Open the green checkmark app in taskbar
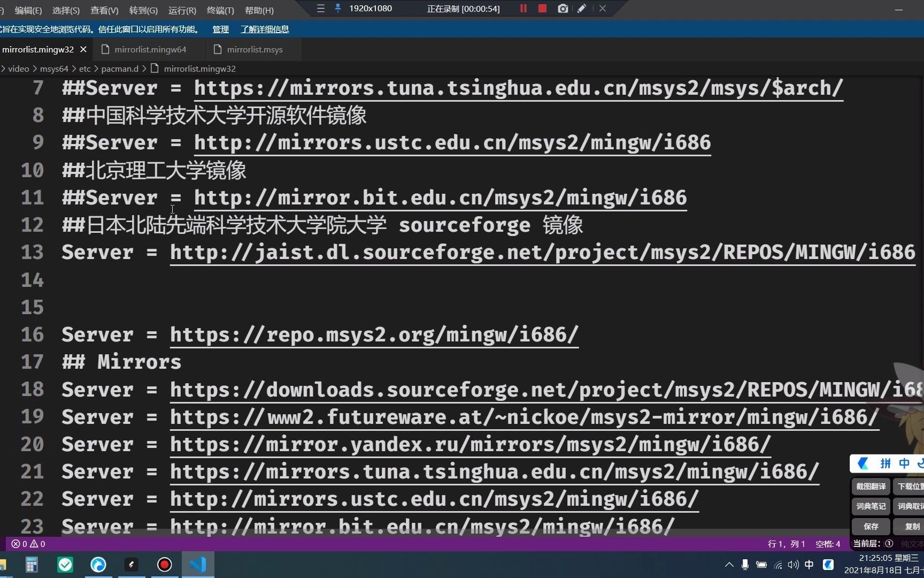The height and width of the screenshot is (578, 924). pos(65,565)
